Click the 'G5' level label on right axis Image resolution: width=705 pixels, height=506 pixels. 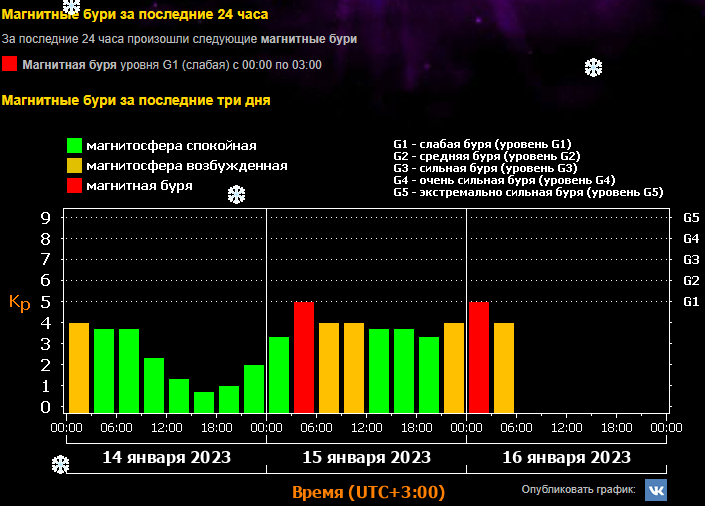coord(691,218)
